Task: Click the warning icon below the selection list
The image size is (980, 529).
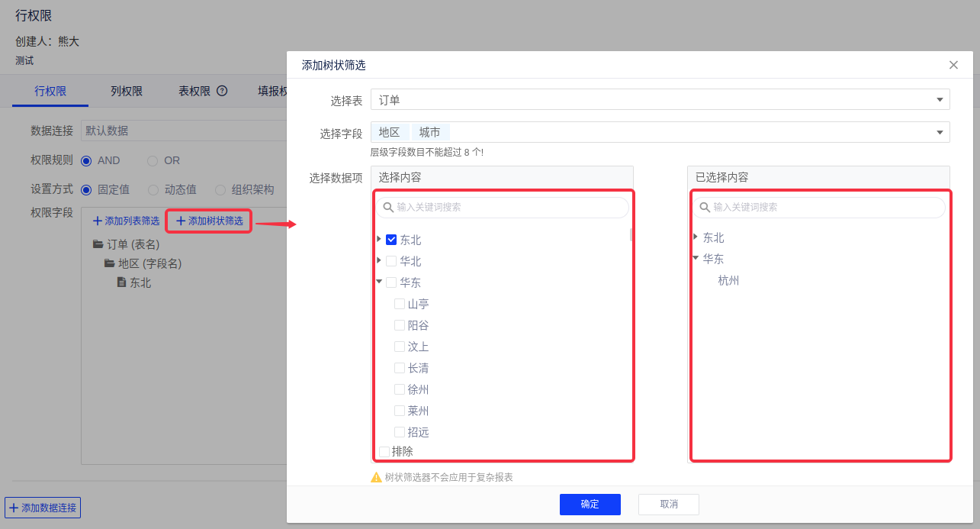Action: tap(376, 477)
